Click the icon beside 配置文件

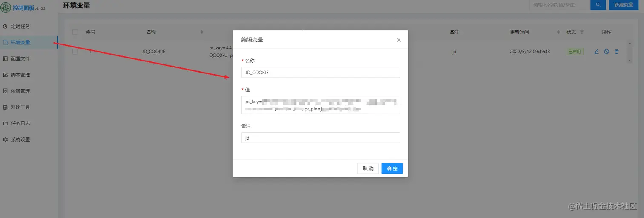(5, 58)
